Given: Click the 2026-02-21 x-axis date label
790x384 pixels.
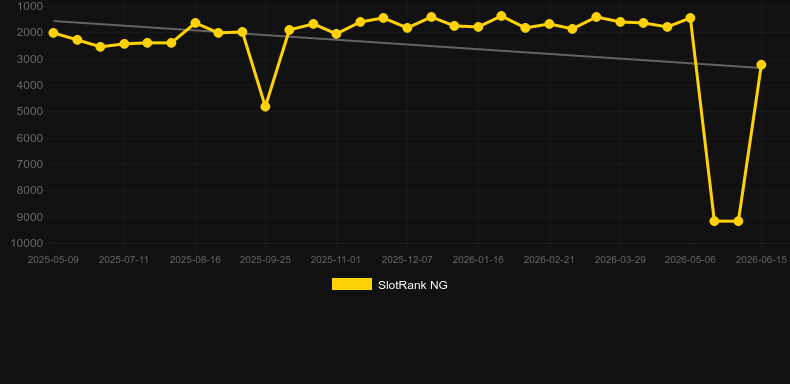Looking at the screenshot, I should (x=549, y=260).
